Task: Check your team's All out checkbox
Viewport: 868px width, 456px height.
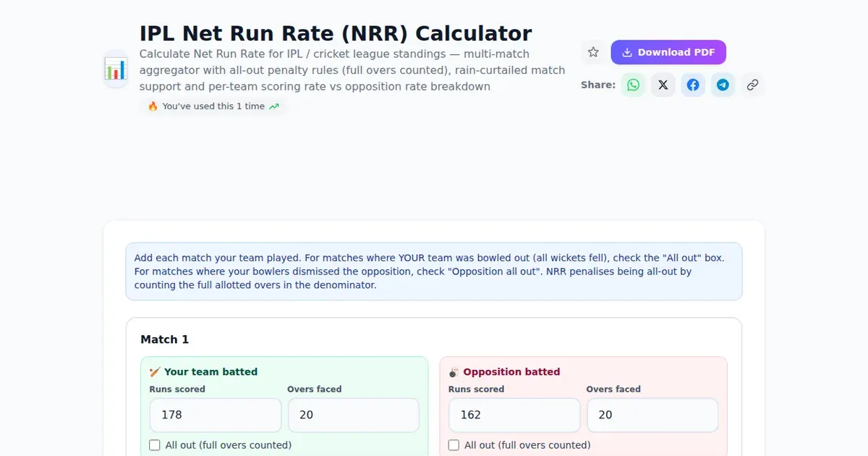Action: coord(155,445)
